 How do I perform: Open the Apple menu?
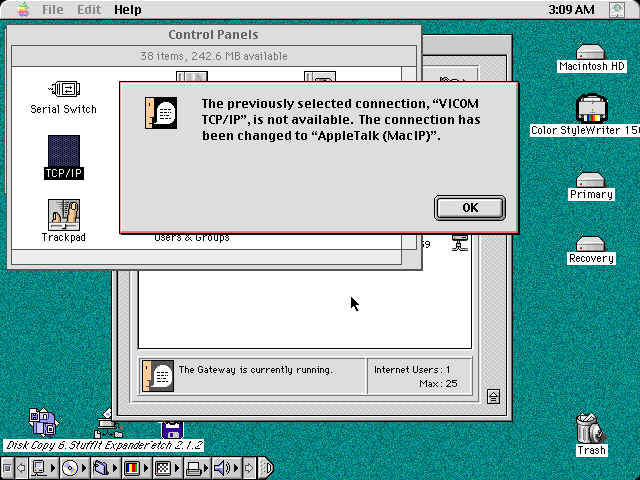(x=23, y=9)
